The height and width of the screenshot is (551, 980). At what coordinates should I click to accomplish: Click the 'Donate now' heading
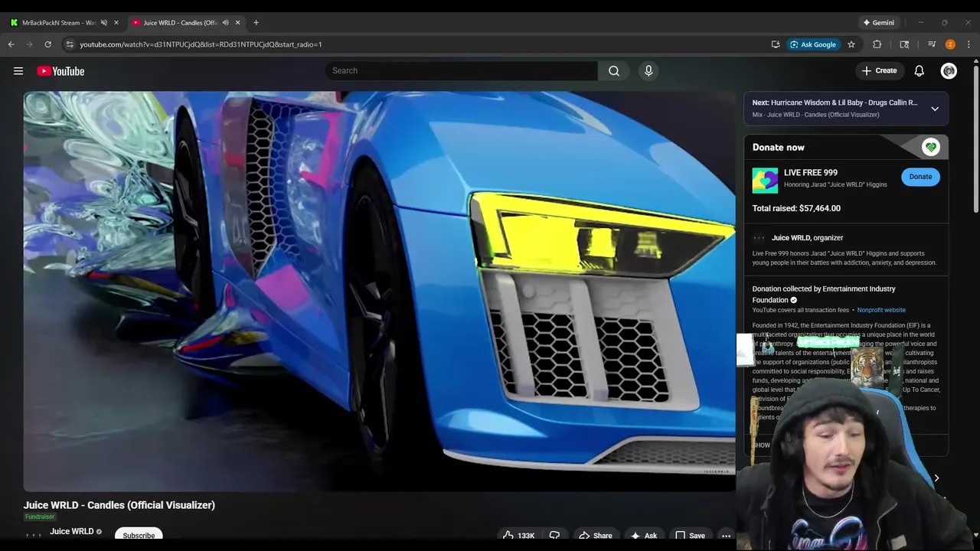[778, 148]
